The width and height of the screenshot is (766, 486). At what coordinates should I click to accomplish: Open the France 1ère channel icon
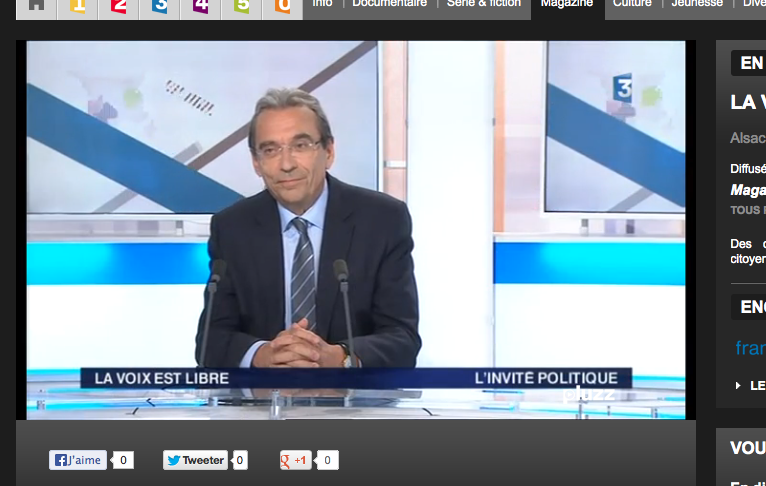point(77,7)
